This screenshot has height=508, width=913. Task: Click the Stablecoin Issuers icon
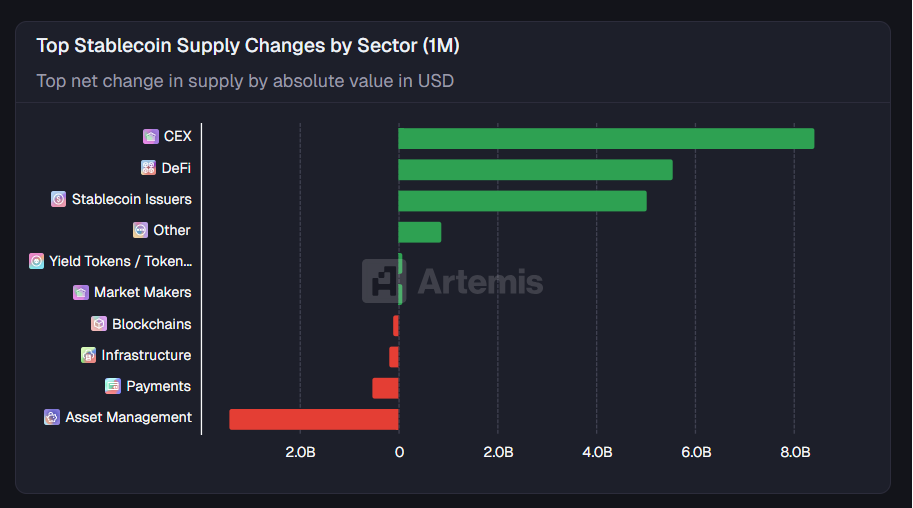click(59, 199)
